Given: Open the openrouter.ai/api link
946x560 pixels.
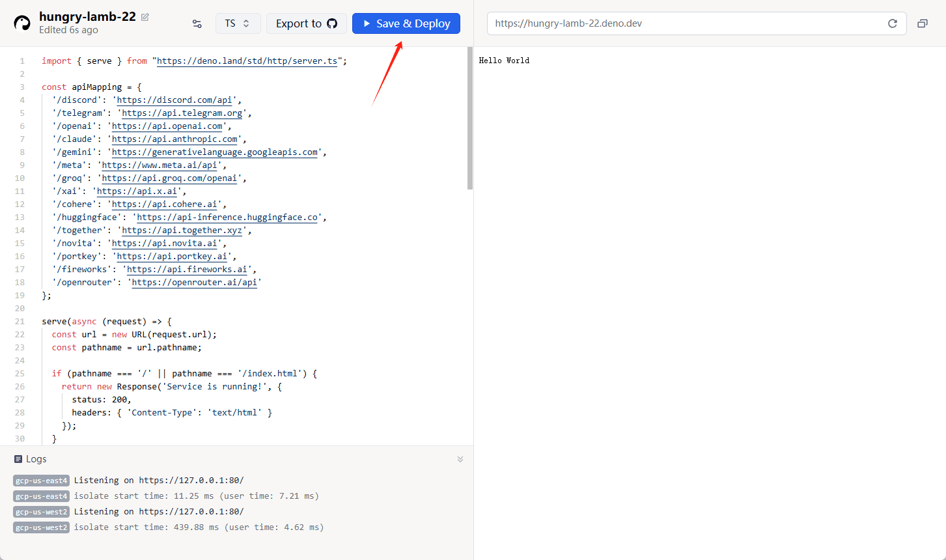Looking at the screenshot, I should point(195,282).
